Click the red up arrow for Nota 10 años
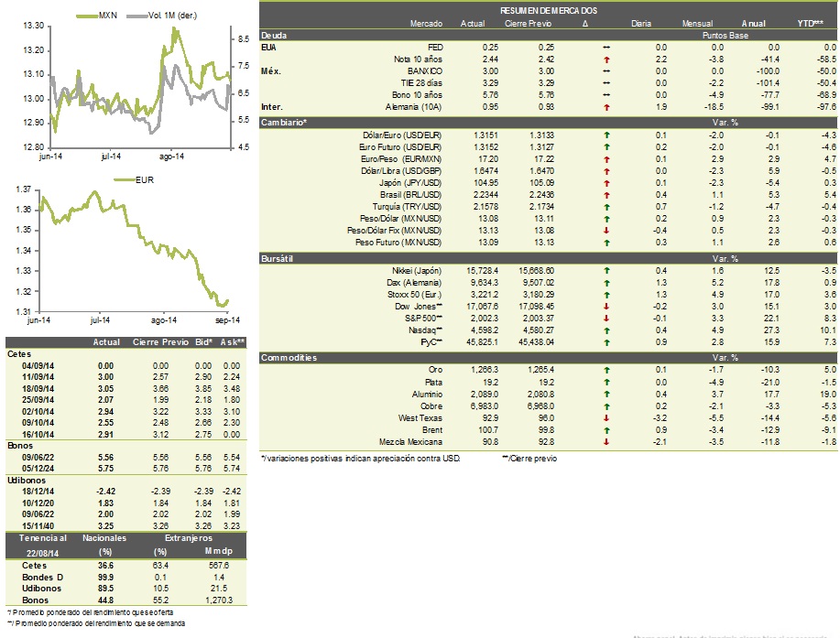Viewport: 840px width, 638px height. 606,59
